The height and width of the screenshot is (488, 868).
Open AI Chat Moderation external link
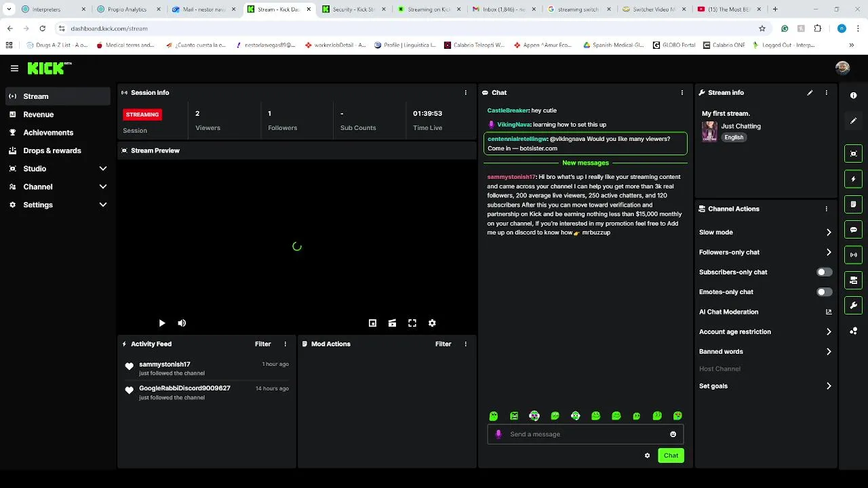(x=828, y=312)
